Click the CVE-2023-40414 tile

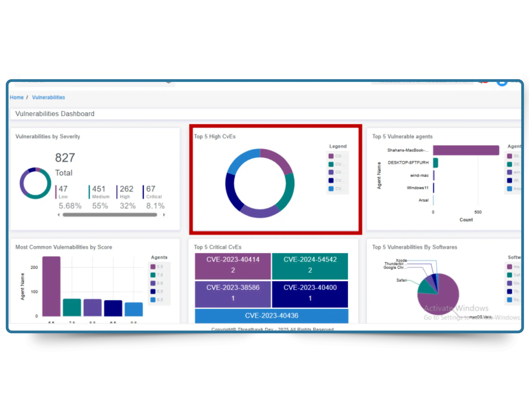[x=233, y=266]
